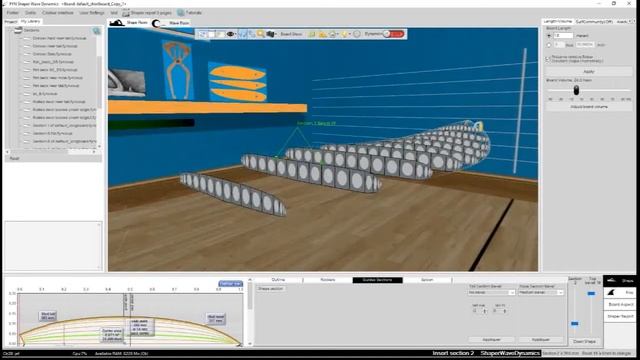Adjust the Top bevel vertical slider handle
The image size is (640, 360).
tap(591, 293)
